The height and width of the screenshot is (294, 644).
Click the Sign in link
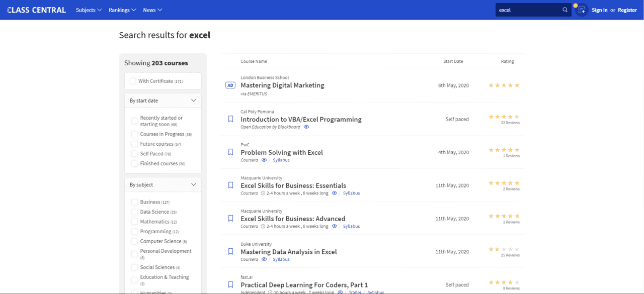coord(599,10)
